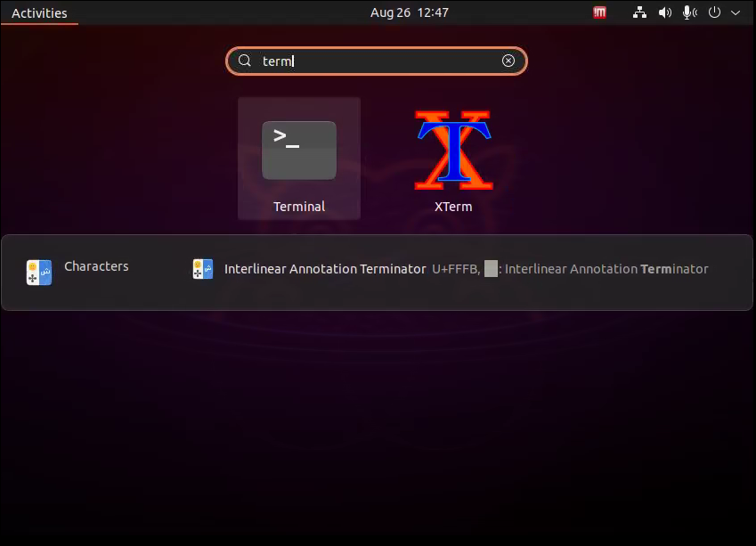Click the microphone indicator icon
This screenshot has height=546, width=756.
tap(690, 12)
